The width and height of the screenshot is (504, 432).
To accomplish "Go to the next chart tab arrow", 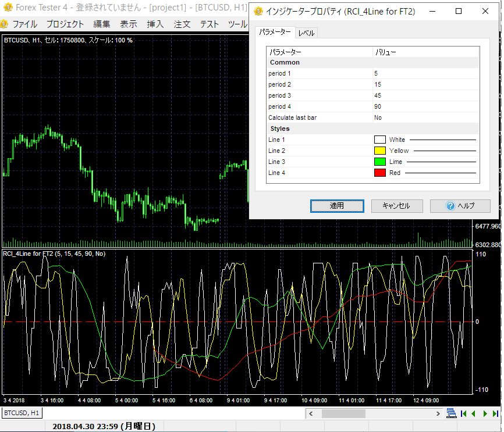I will [x=484, y=413].
